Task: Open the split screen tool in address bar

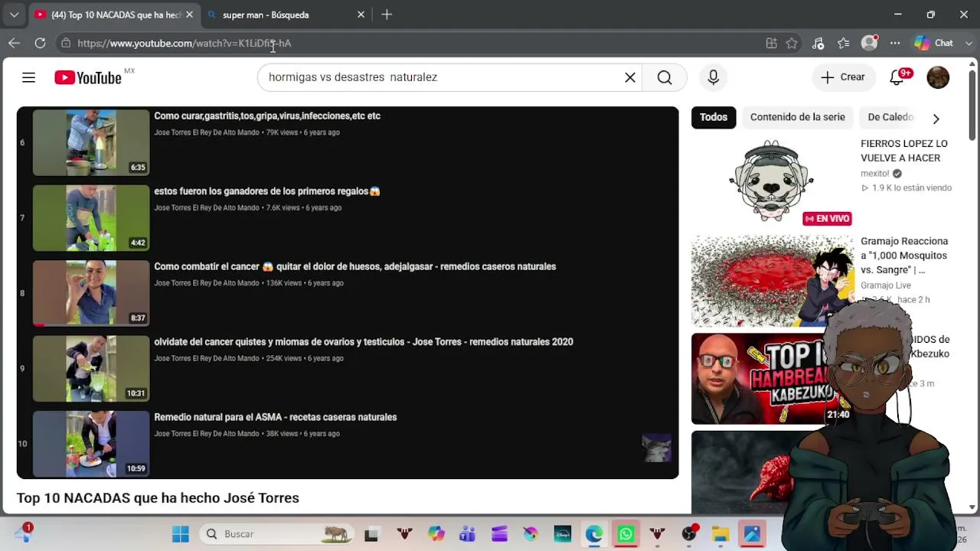Action: click(771, 43)
